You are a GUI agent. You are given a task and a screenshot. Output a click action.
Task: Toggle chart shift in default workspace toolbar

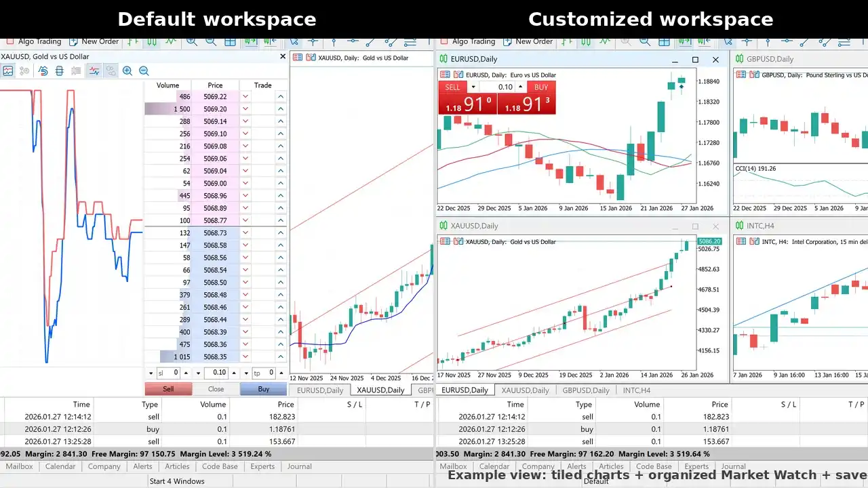pyautogui.click(x=270, y=41)
